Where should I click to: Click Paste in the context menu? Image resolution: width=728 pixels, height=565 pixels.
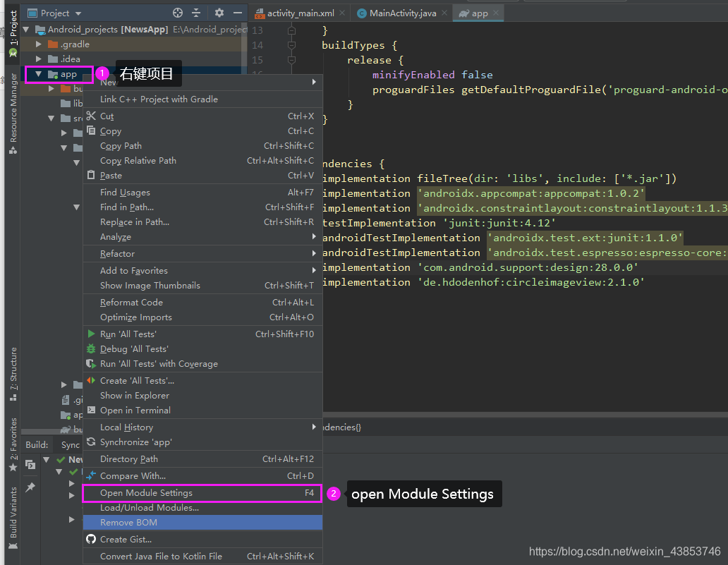point(202,176)
